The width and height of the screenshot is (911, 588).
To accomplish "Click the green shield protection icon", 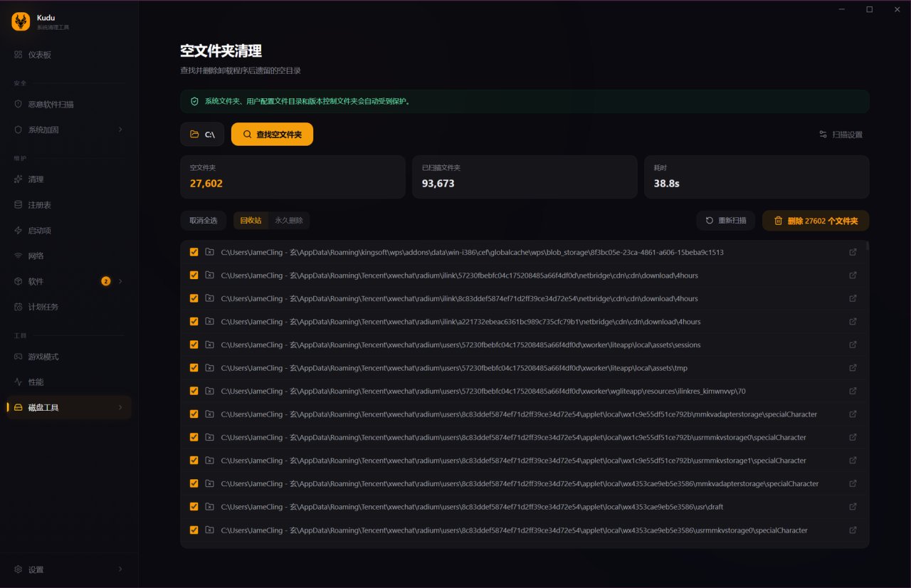I will pyautogui.click(x=194, y=101).
